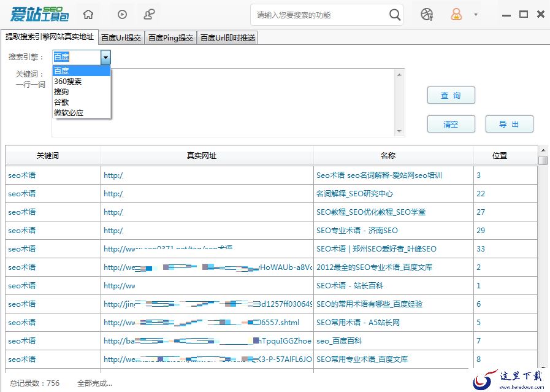Click URL ending in 6557.shtml
The width and height of the screenshot is (550, 392).
(201, 323)
